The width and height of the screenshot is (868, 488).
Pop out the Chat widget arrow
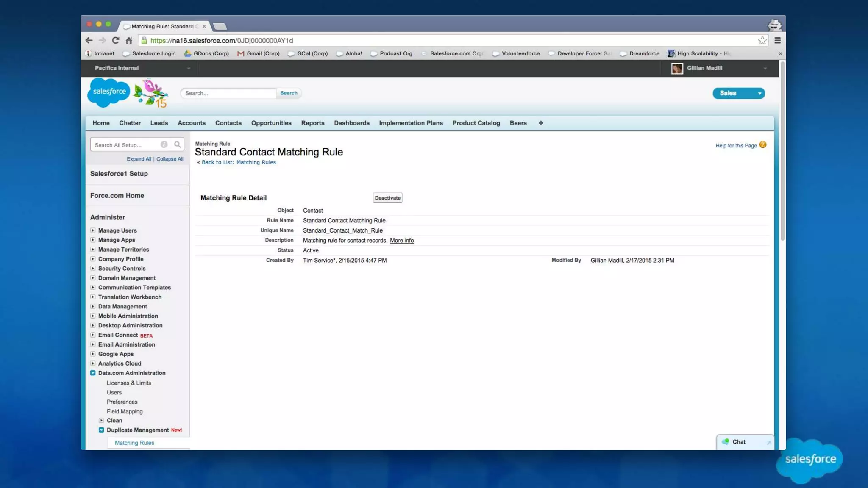pyautogui.click(x=768, y=442)
